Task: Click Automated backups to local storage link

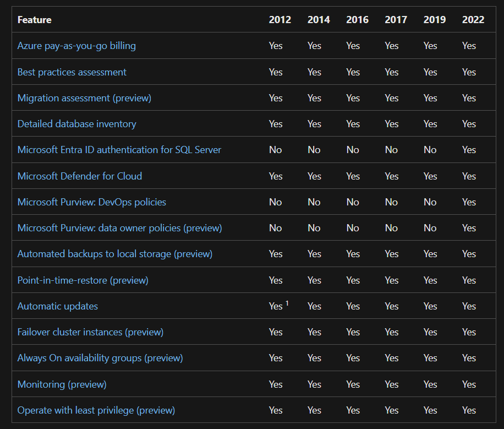Action: click(114, 254)
